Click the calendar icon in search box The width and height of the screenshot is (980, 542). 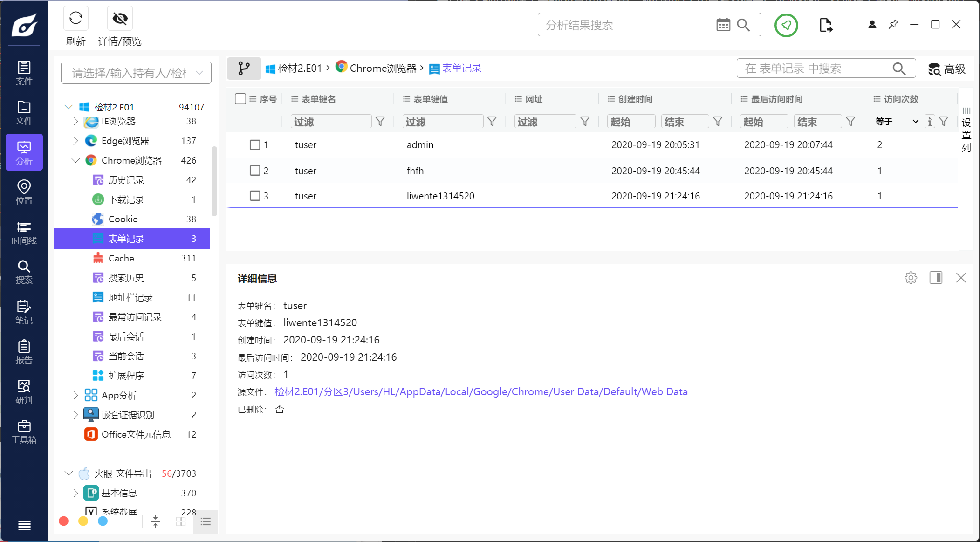pyautogui.click(x=723, y=25)
